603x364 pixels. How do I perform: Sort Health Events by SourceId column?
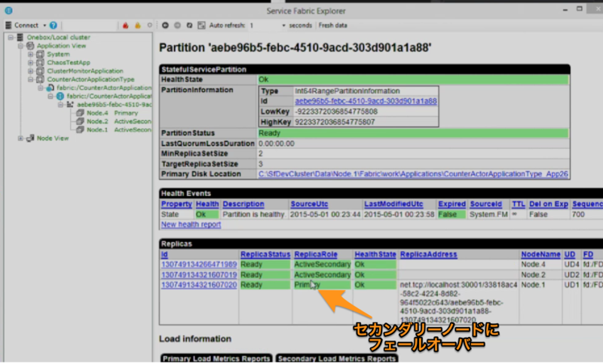(485, 204)
